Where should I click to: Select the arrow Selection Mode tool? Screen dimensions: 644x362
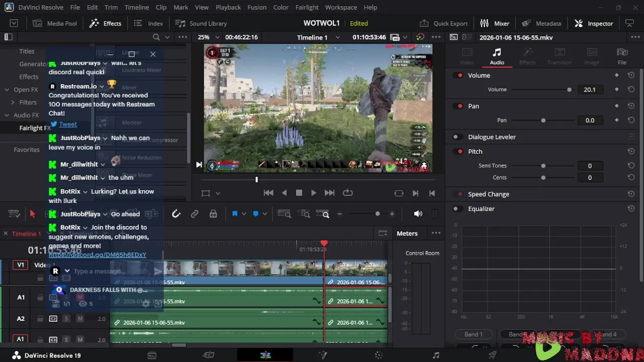pos(33,214)
